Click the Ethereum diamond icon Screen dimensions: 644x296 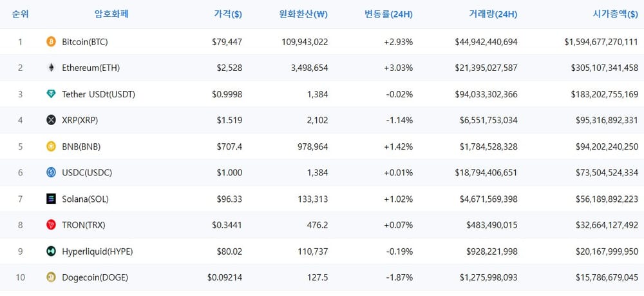click(51, 68)
